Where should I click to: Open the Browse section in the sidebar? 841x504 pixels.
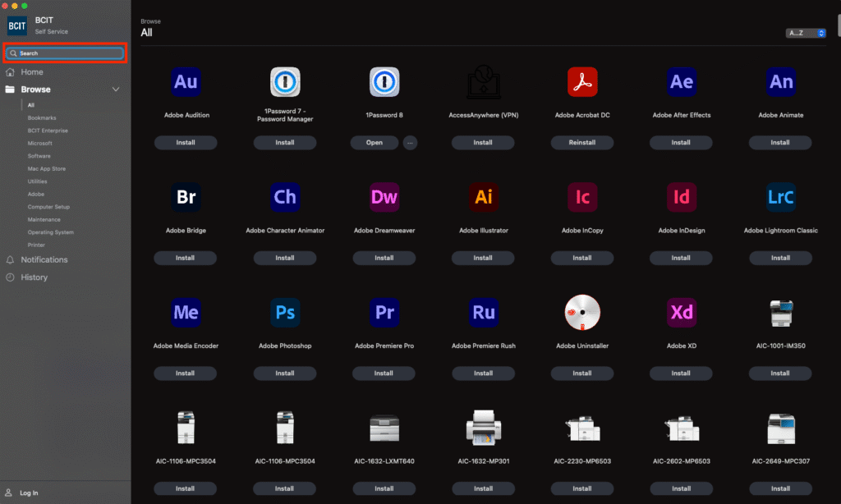coord(35,89)
